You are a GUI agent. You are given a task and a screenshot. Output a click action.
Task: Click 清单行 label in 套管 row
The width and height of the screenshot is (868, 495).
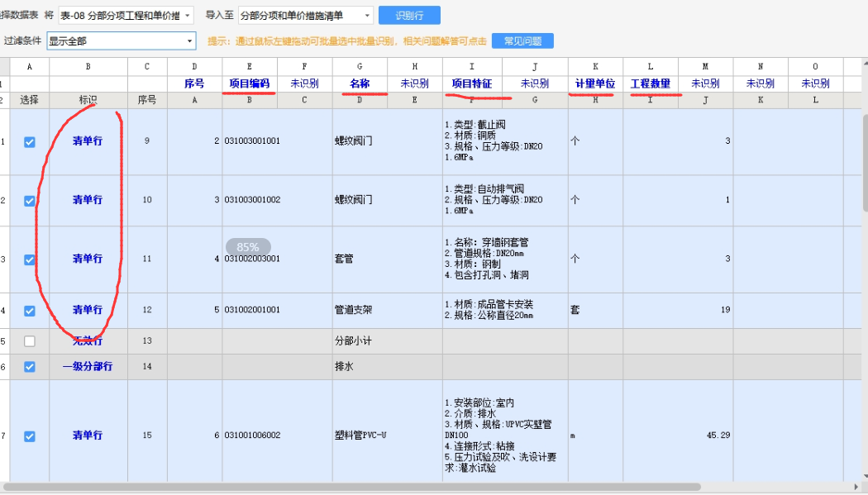click(x=88, y=259)
